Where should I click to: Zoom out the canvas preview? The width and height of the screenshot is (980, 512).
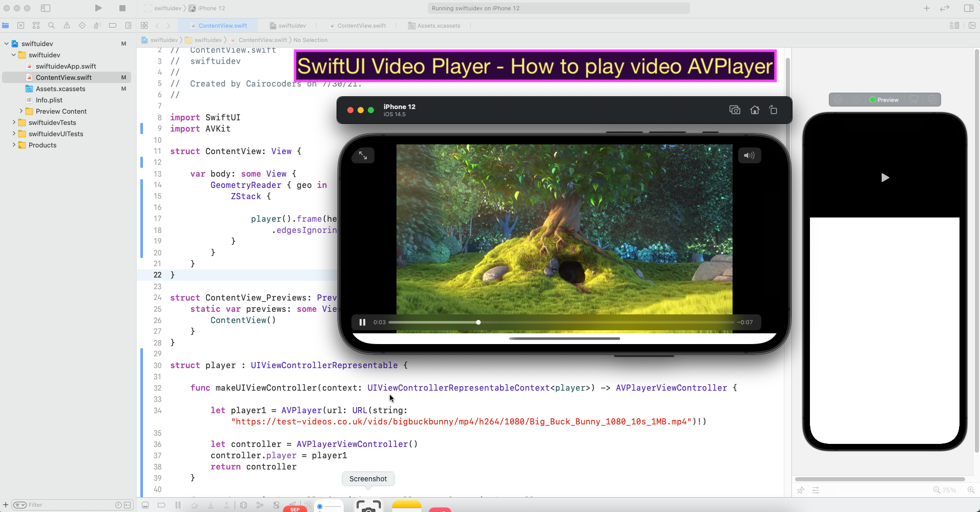click(x=936, y=490)
